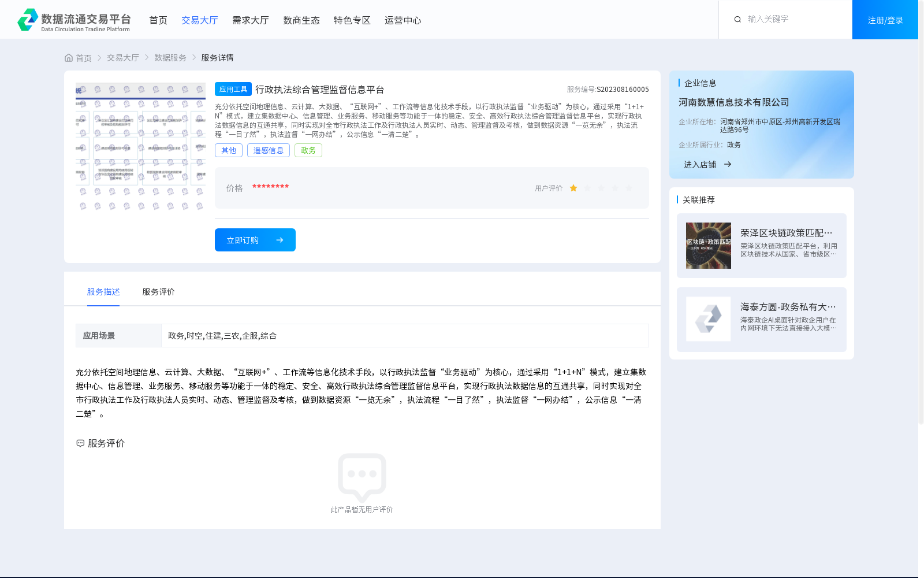924x578 pixels.
Task: Click the empty reviews chat bubble icon
Action: click(362, 477)
